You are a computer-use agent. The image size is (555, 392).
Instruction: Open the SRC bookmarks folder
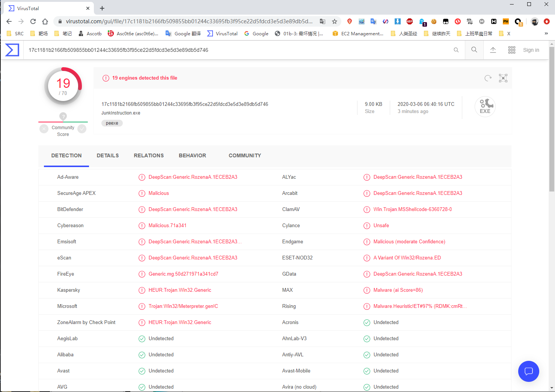click(15, 33)
